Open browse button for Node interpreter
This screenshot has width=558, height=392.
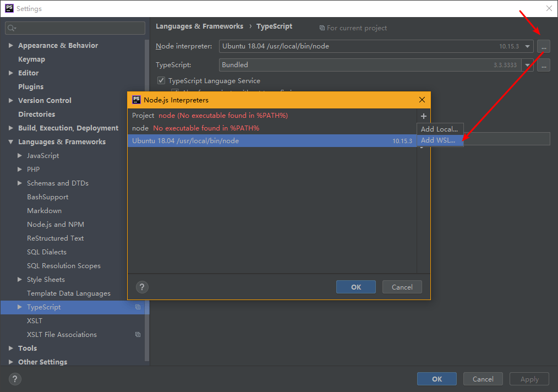544,46
